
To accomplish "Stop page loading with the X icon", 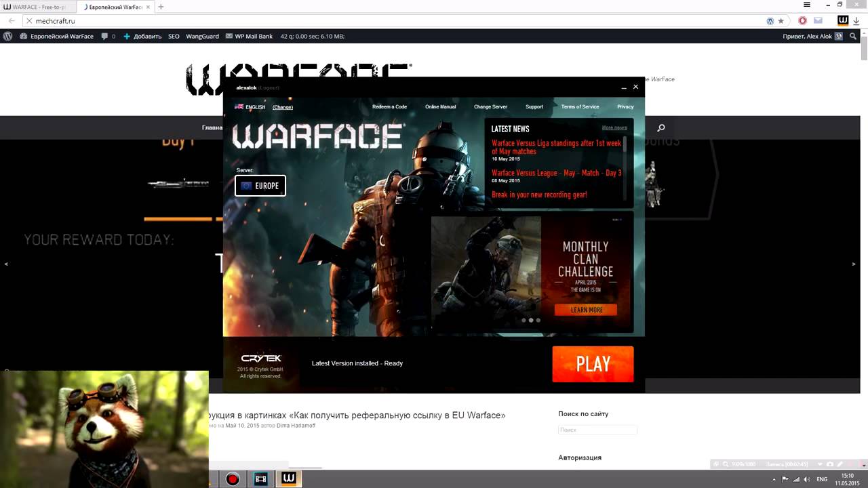I will pos(28,21).
